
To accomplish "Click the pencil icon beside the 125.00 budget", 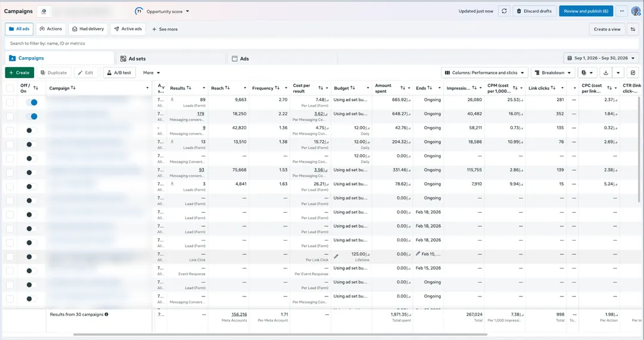I will (x=336, y=256).
